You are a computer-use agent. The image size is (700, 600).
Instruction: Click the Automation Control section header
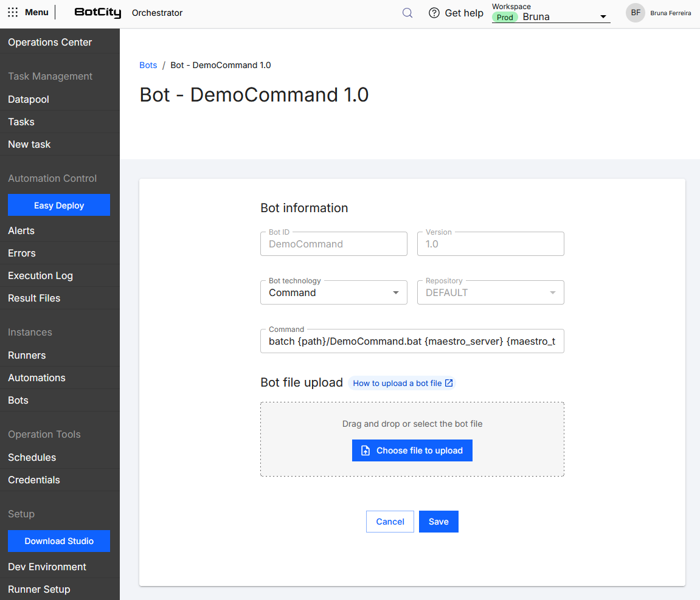tap(52, 179)
